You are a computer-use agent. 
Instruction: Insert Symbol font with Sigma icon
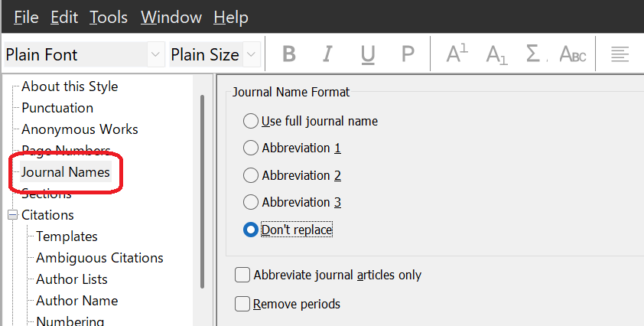click(x=535, y=54)
